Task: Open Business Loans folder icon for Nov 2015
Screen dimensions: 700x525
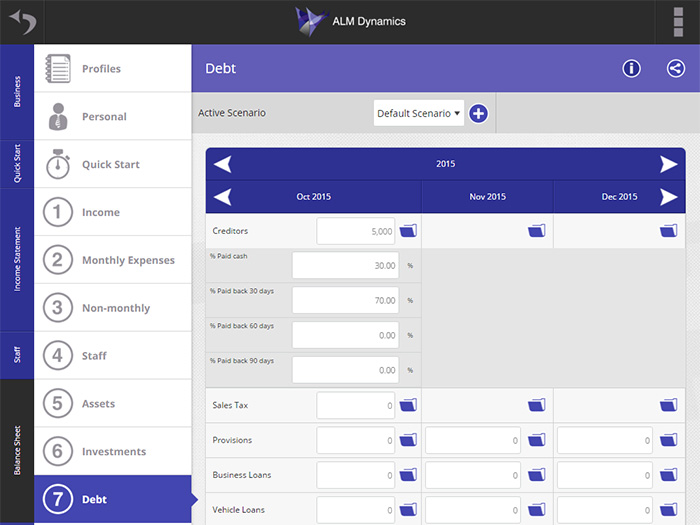Action: click(x=537, y=475)
